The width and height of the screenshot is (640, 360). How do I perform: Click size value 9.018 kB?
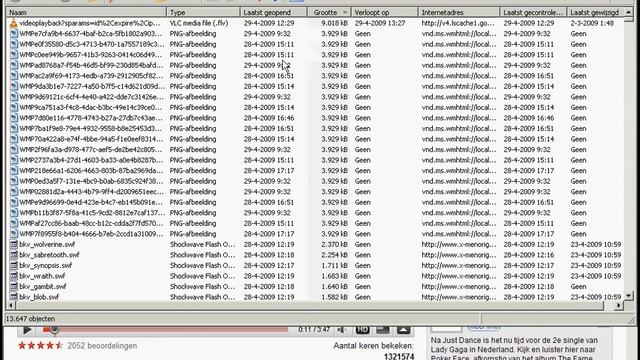pos(334,23)
